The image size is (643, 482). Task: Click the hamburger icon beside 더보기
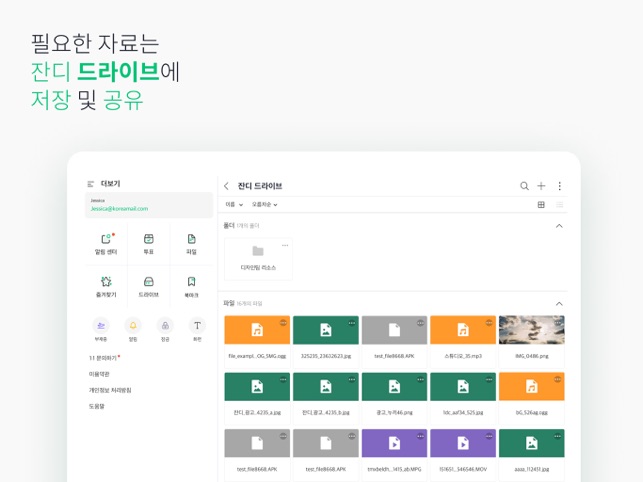pos(91,184)
